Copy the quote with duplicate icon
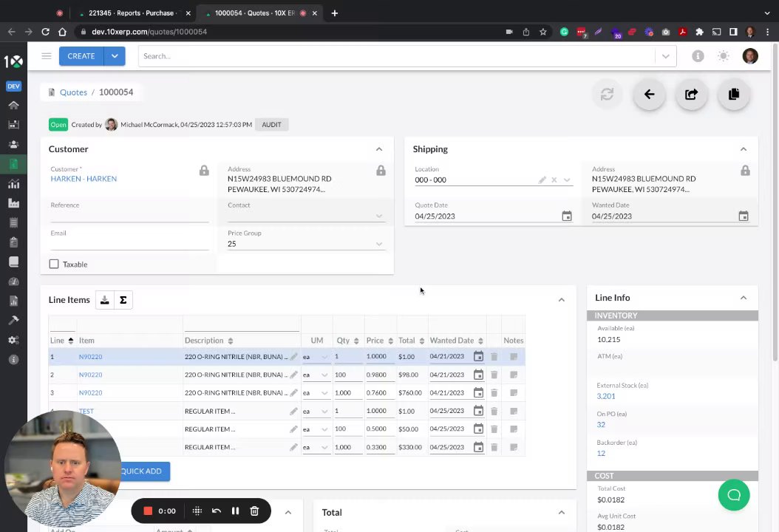This screenshot has width=779, height=532. 734,94
